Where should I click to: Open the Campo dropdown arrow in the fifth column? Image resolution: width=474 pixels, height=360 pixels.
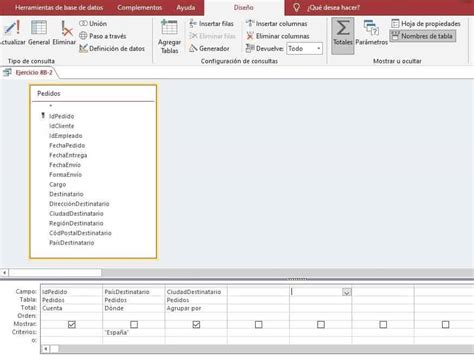347,292
